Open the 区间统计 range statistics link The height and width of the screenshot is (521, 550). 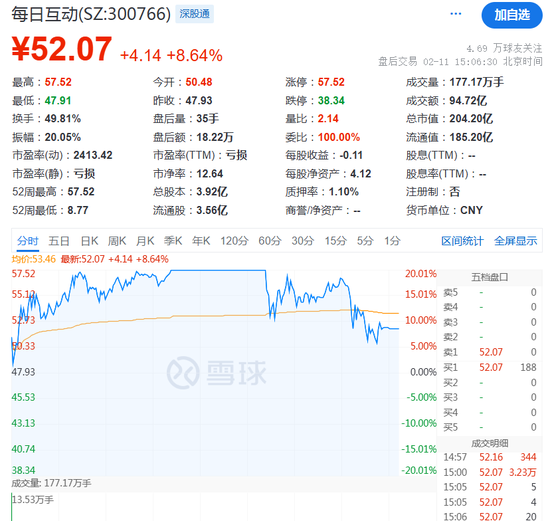[462, 241]
